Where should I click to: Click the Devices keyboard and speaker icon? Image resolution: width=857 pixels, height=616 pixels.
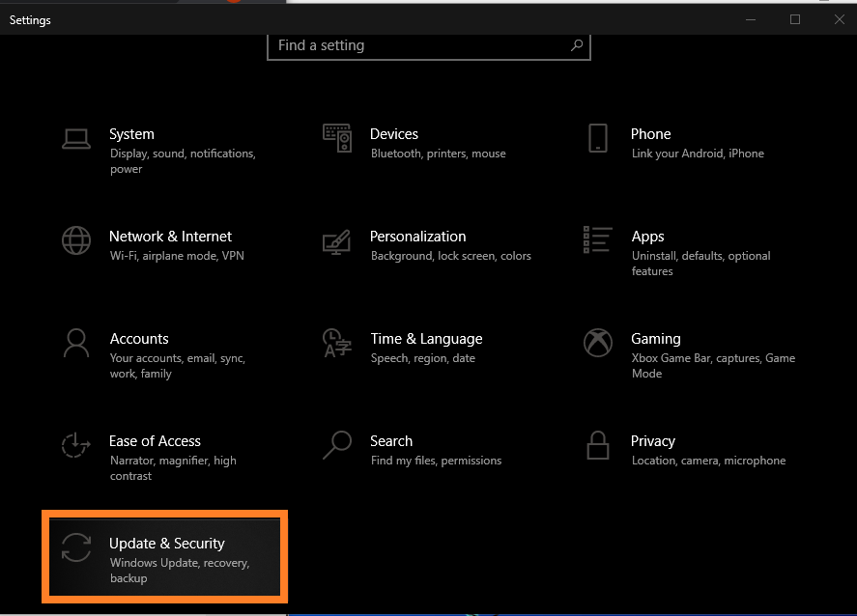pos(337,139)
